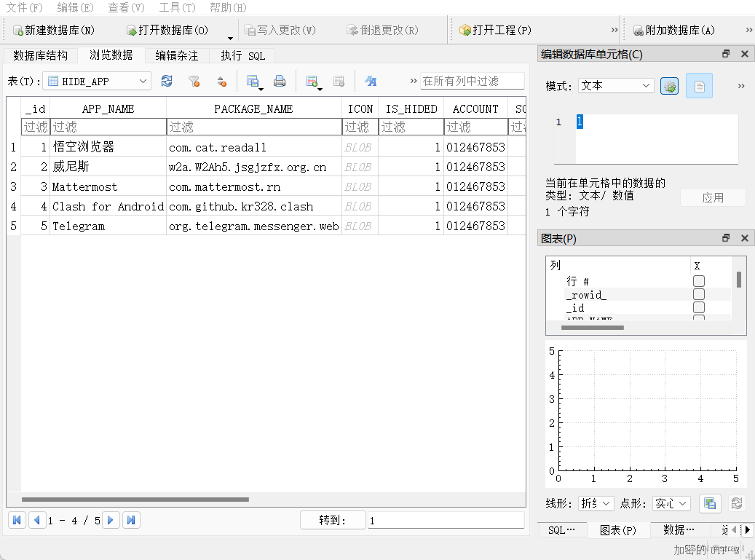Expand the edit cell panel toolbar overflow

pos(741,86)
